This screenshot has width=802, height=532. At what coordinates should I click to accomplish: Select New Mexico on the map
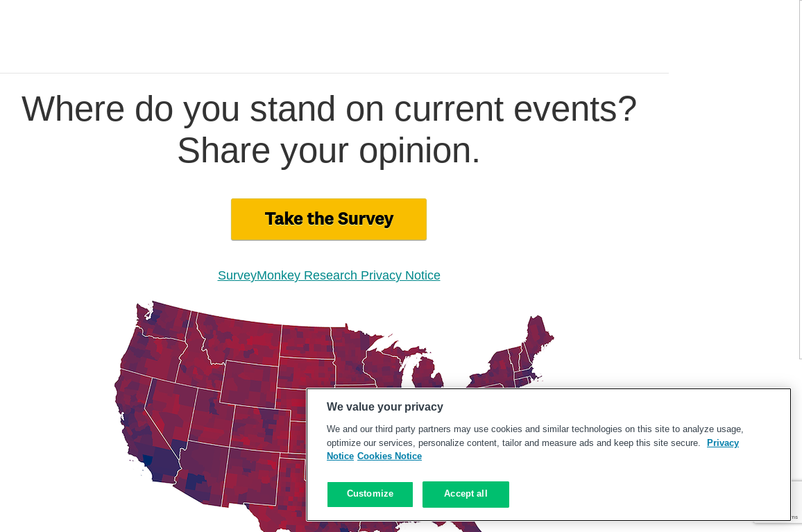point(252,476)
